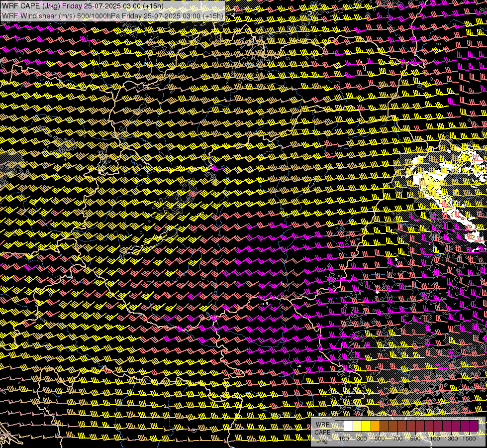
Task: Click the 700 legend value
Action: tap(397, 439)
